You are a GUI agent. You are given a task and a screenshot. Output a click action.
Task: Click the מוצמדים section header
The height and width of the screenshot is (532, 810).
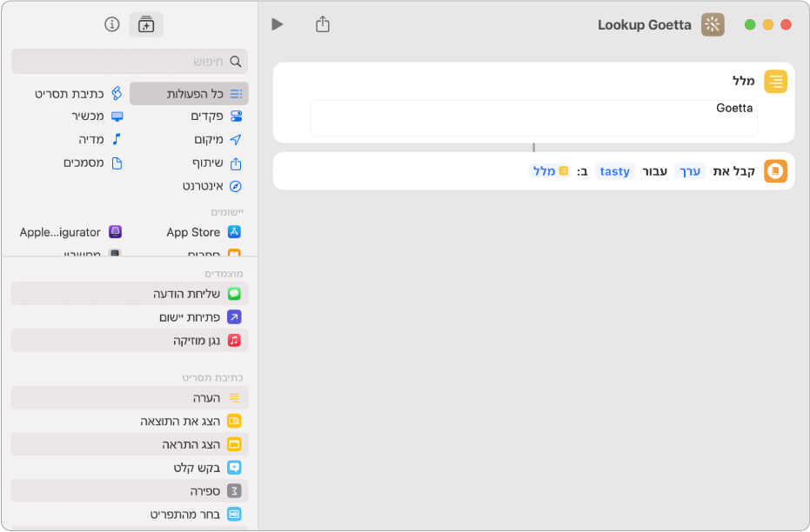coord(224,274)
